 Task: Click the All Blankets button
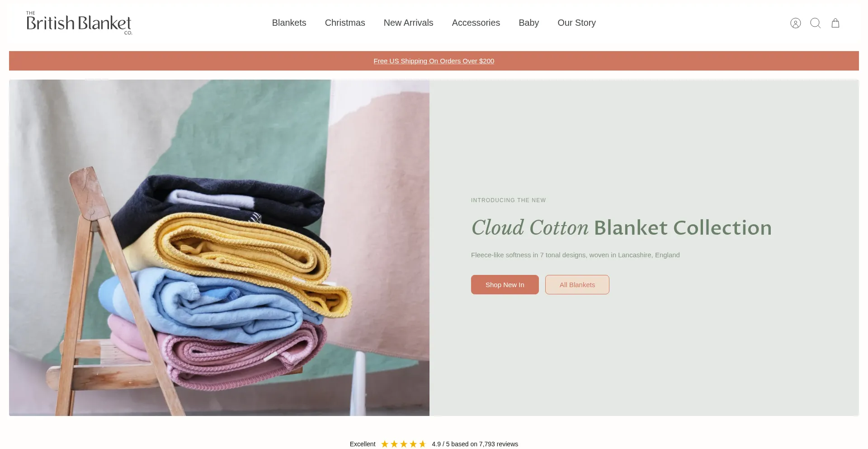point(577,285)
